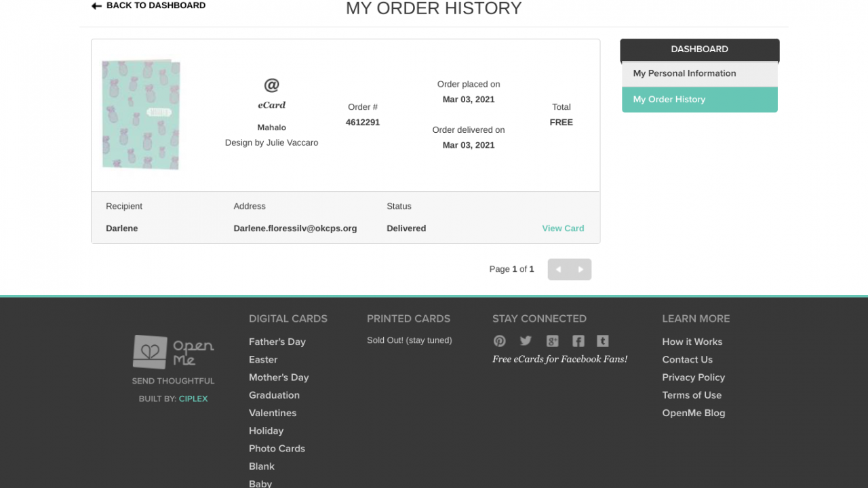Go to next page arrow
The image size is (868, 488).
580,269
